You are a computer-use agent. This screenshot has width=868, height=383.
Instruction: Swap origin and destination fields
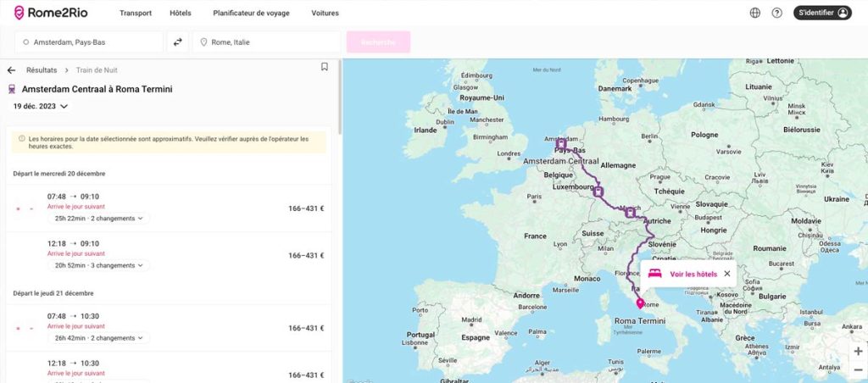[178, 42]
